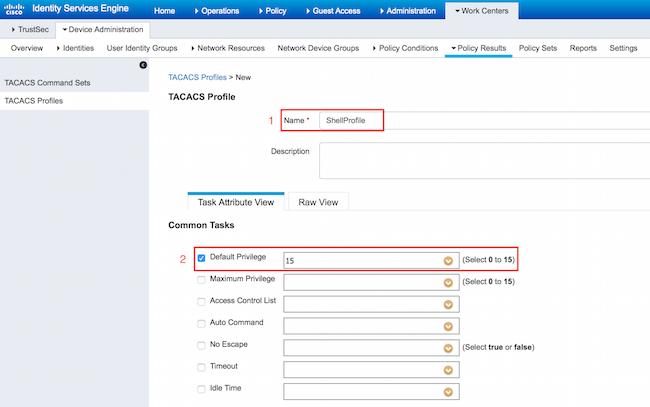Screen dimensions: 650x407
Task: Switch to Task Attribute View tab
Action: pos(236,202)
